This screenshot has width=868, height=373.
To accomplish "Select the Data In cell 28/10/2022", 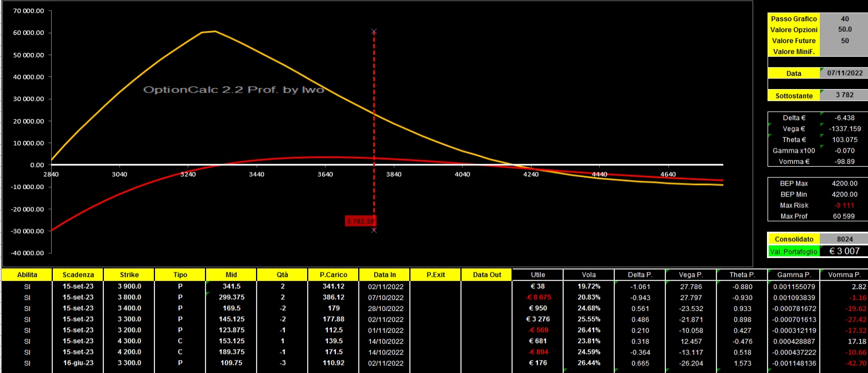I will 384,308.
